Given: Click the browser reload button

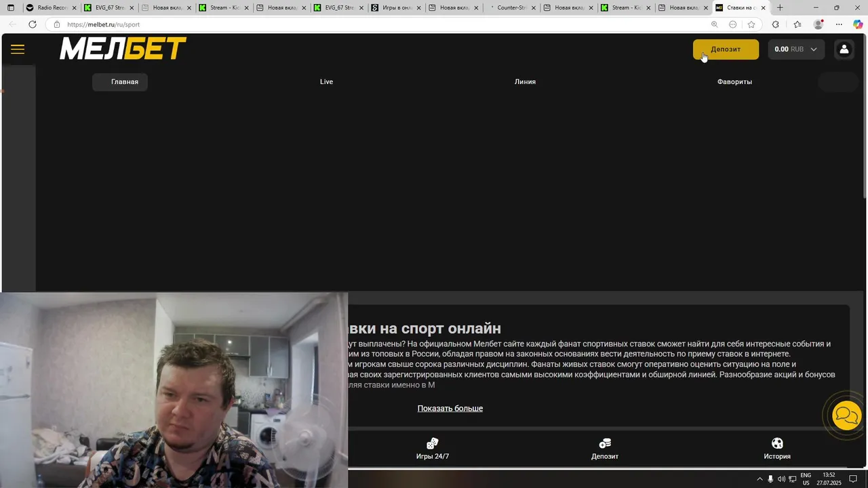Looking at the screenshot, I should (32, 24).
